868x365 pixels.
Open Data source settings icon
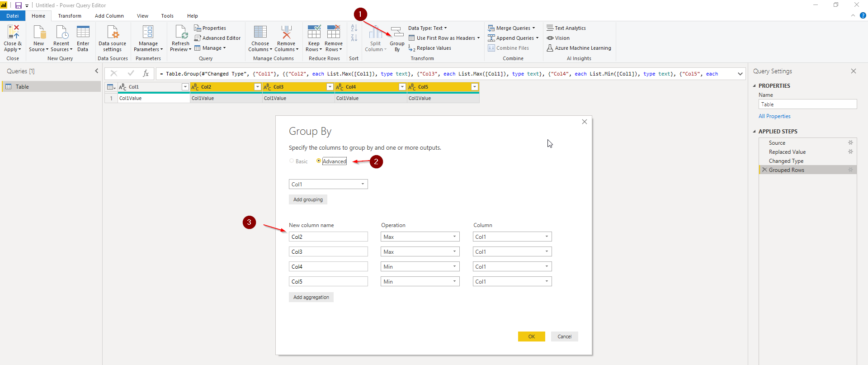point(112,32)
